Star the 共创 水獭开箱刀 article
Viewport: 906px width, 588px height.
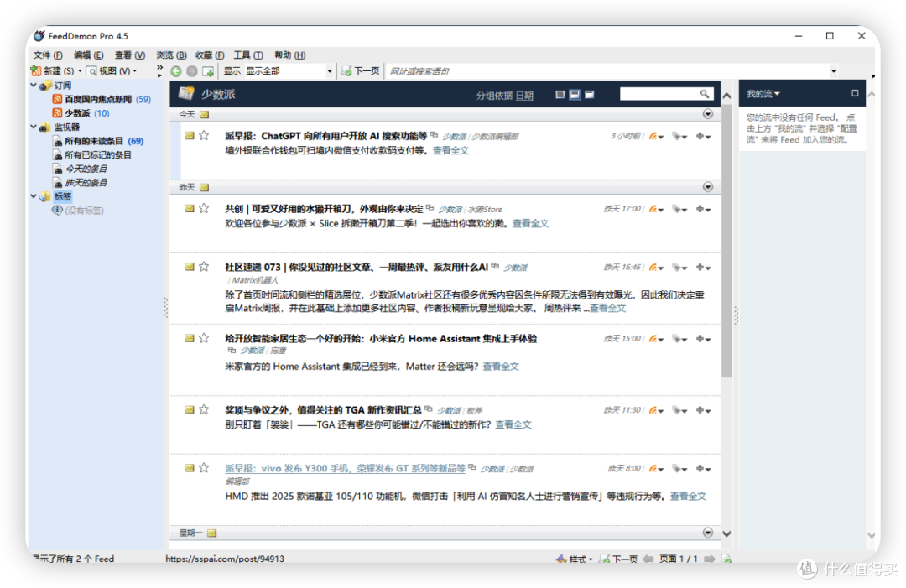click(204, 208)
